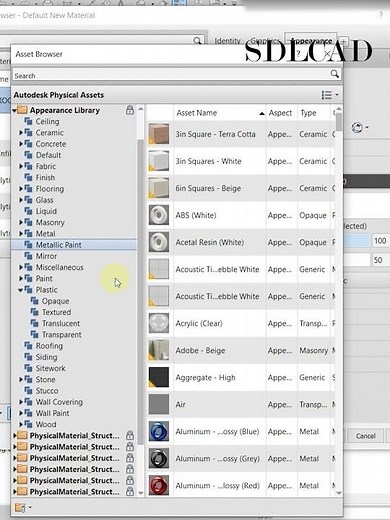The height and width of the screenshot is (520, 390).
Task: Click the 3in Squares White thumbnail
Action: point(159,161)
